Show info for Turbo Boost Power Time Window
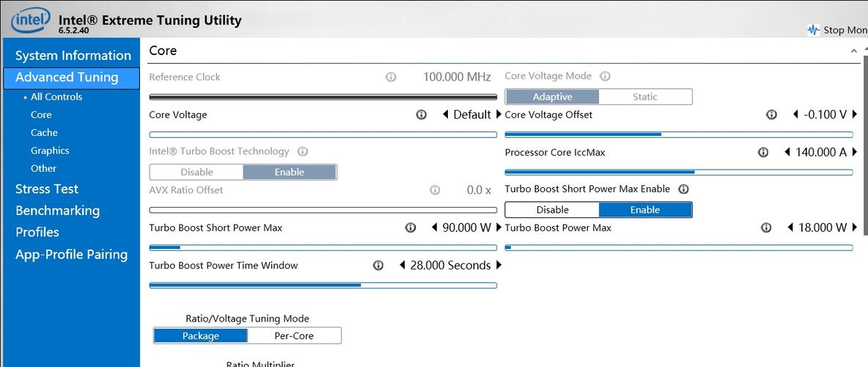Viewport: 868px width, 367px height. (378, 265)
